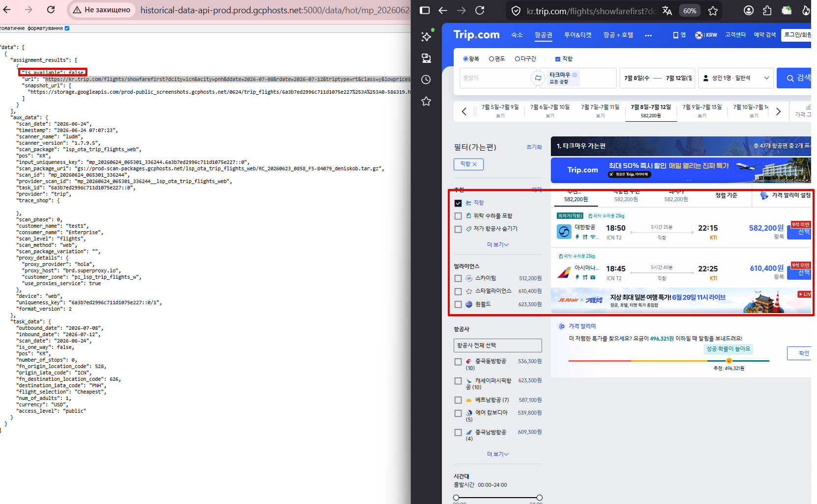Go back in the left JSON browser window
The height and width of the screenshot is (504, 817).
(7, 10)
